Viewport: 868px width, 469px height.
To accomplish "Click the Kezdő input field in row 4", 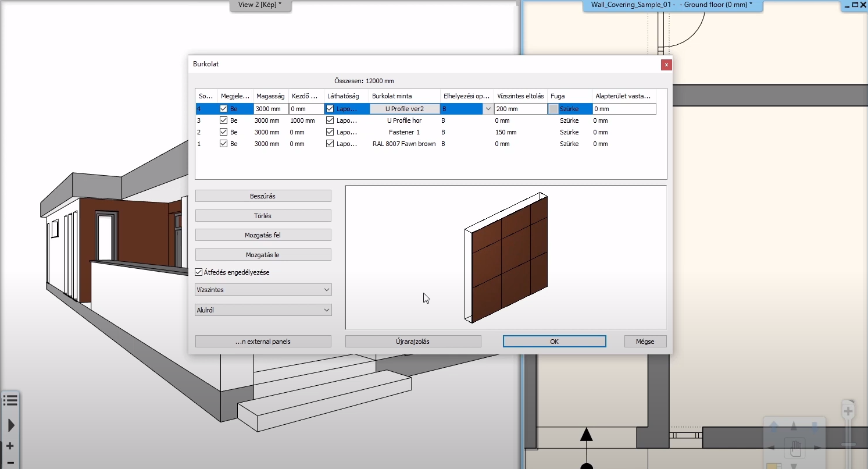I will (x=306, y=109).
